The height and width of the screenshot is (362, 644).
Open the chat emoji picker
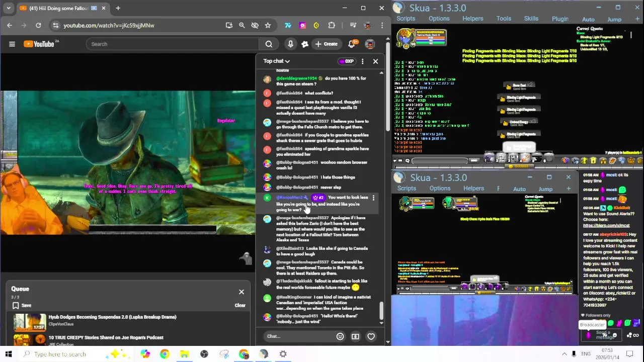(x=340, y=336)
